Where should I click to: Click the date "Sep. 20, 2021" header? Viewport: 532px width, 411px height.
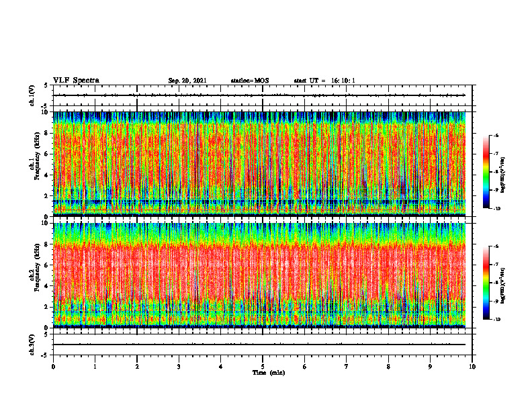pos(187,81)
